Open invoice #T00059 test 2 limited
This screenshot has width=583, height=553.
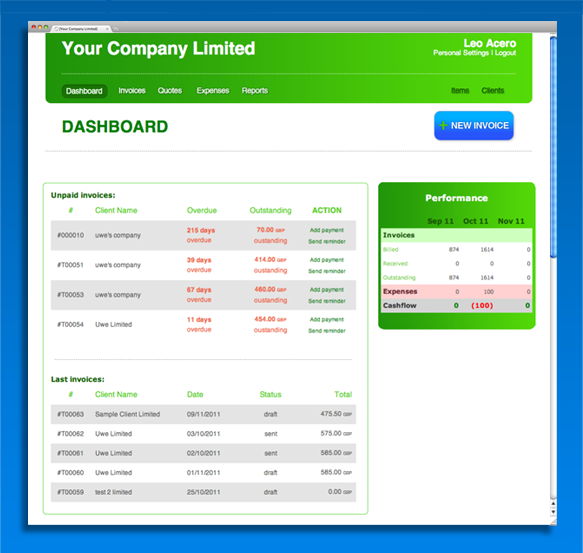tap(203, 492)
